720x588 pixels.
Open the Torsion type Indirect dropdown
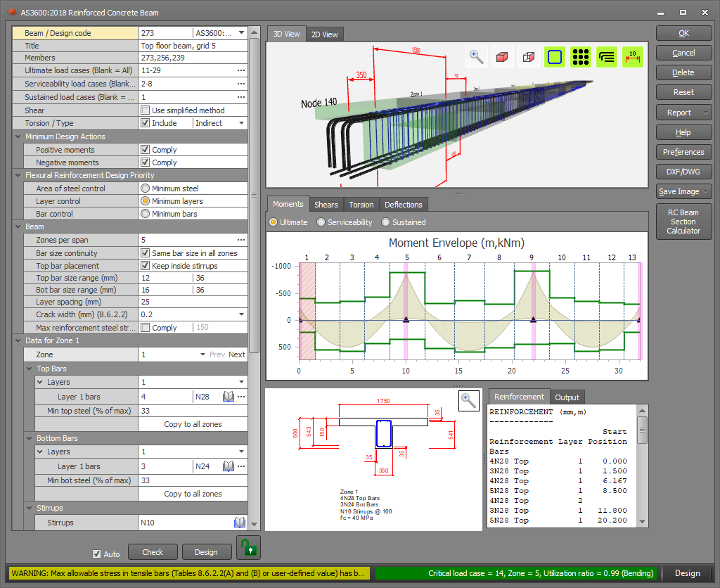click(242, 123)
